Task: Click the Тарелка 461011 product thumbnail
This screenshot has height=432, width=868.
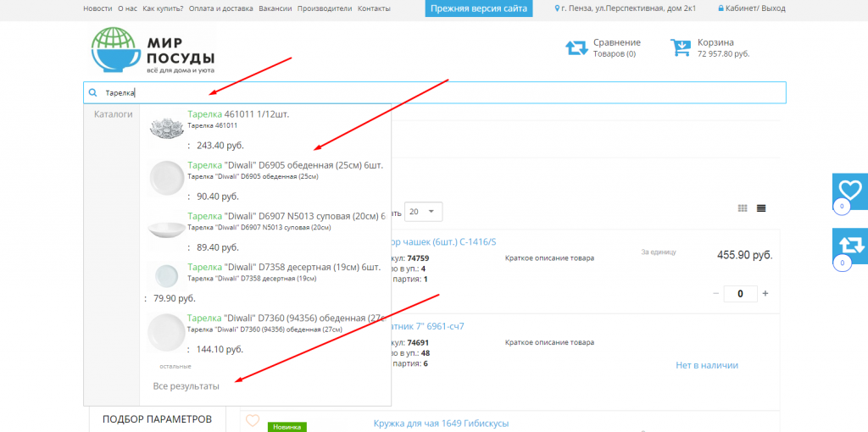Action: [x=166, y=128]
